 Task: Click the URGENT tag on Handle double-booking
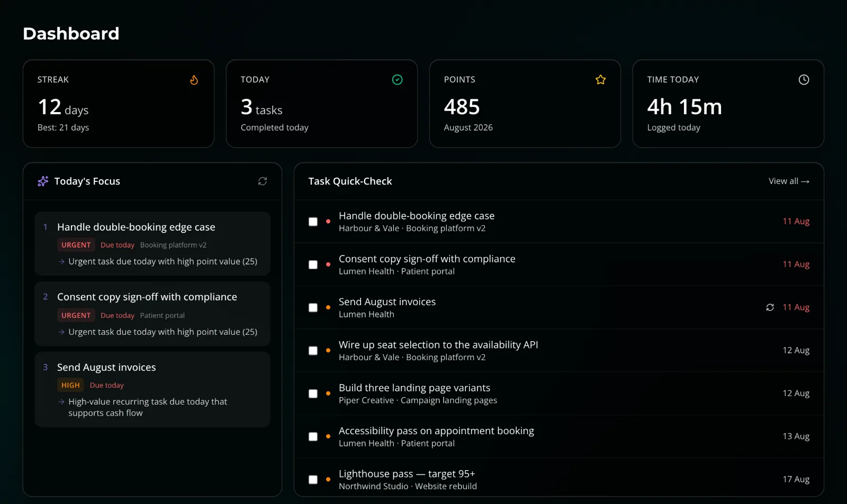coord(76,245)
